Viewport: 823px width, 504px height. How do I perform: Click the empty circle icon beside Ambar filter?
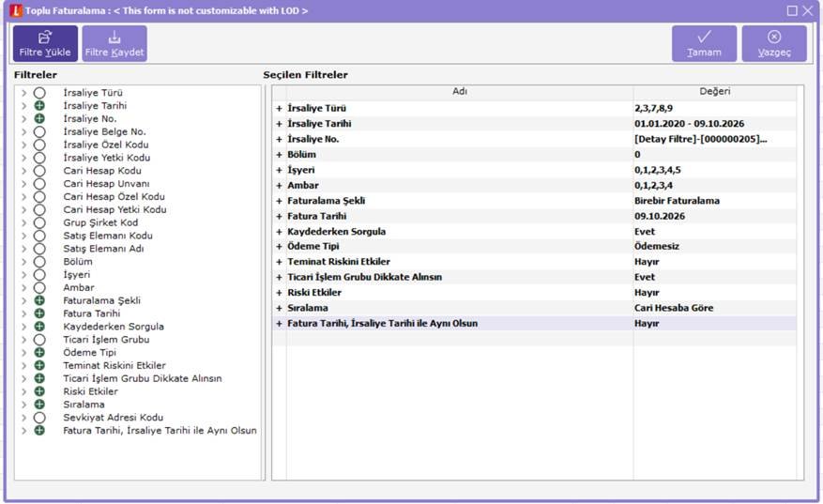(39, 288)
